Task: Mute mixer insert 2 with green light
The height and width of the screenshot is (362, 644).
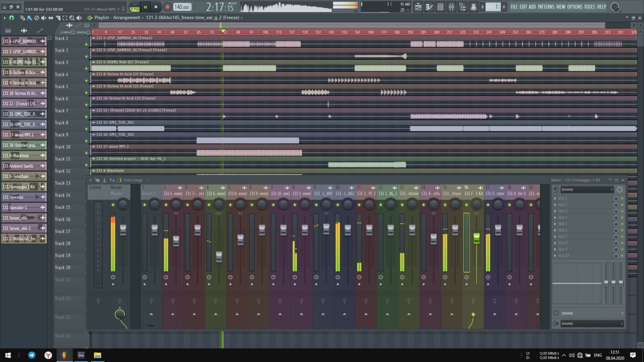Action: 166,205
